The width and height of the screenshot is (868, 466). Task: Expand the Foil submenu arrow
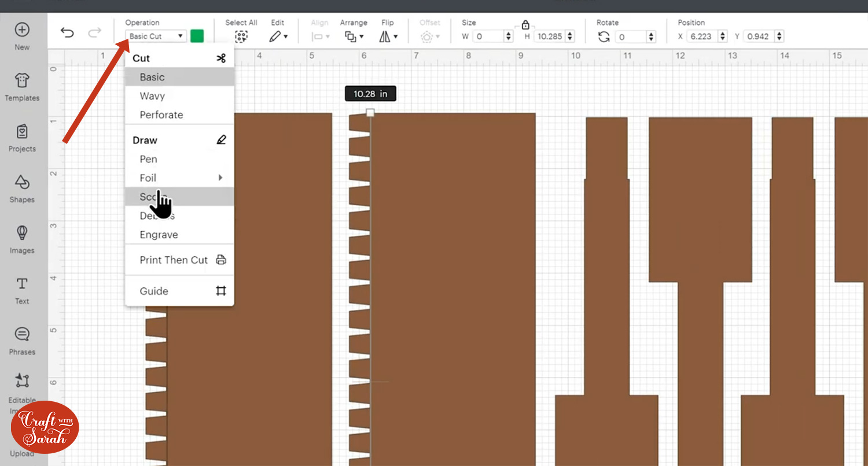tap(220, 177)
